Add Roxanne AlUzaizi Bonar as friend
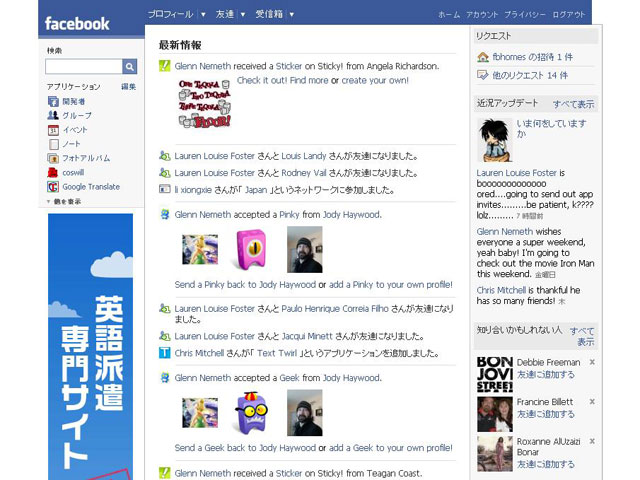 click(546, 464)
